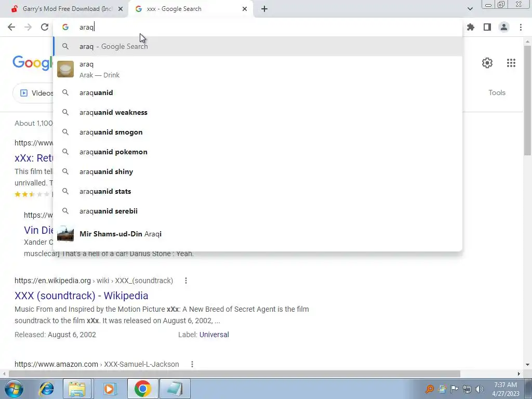
Task: Click the horizontal scrollbar thumb
Action: pos(234,374)
